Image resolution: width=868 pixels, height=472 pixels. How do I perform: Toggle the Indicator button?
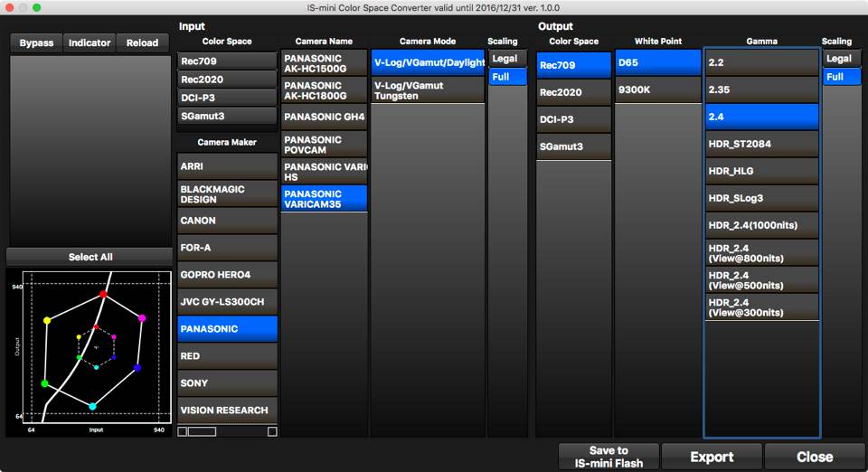(x=90, y=42)
